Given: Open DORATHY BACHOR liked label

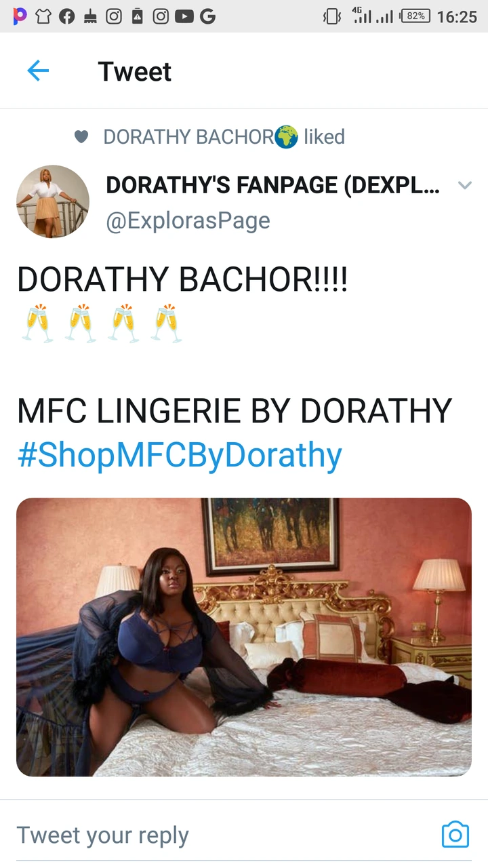Looking at the screenshot, I should 224,137.
